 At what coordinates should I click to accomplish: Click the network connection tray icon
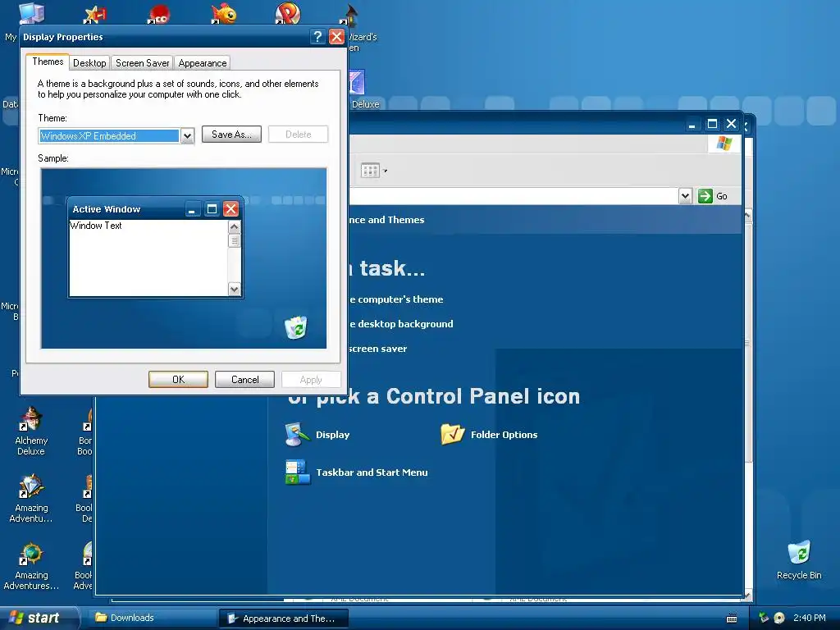click(x=764, y=618)
